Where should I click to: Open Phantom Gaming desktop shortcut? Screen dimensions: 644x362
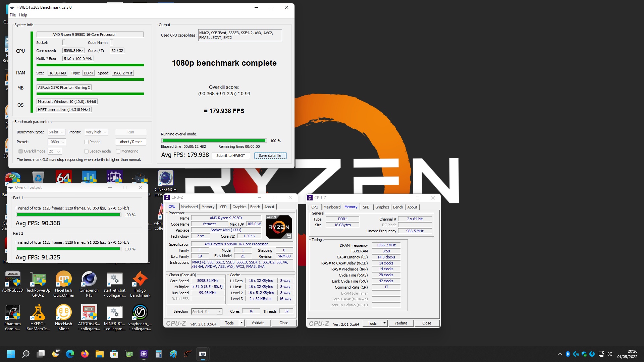click(x=13, y=318)
